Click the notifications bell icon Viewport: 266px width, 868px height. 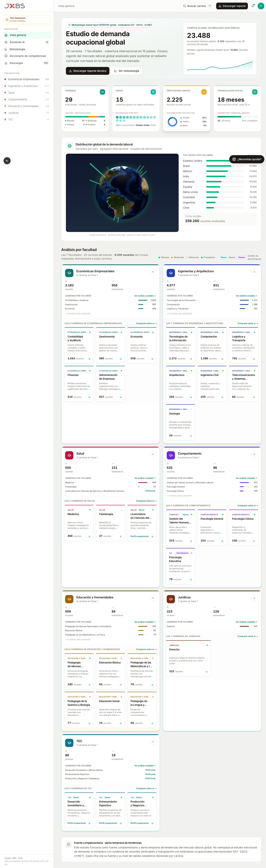point(253,6)
